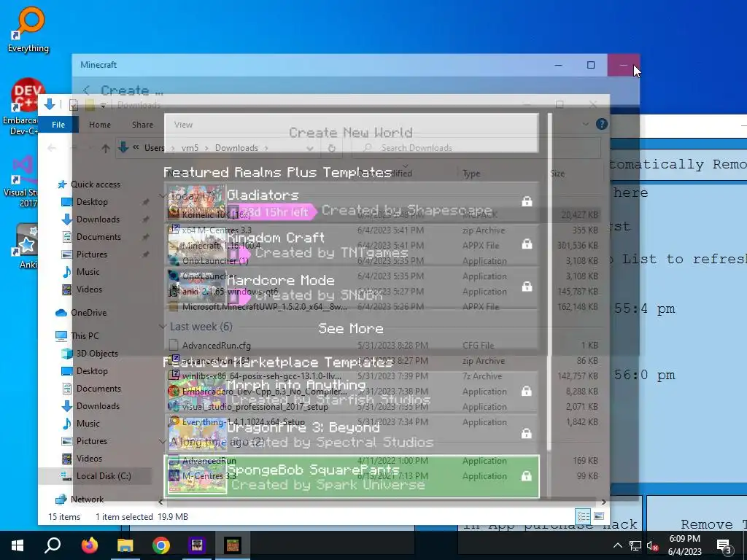Select Kingdom Craft template
The image size is (747, 560).
(x=351, y=245)
